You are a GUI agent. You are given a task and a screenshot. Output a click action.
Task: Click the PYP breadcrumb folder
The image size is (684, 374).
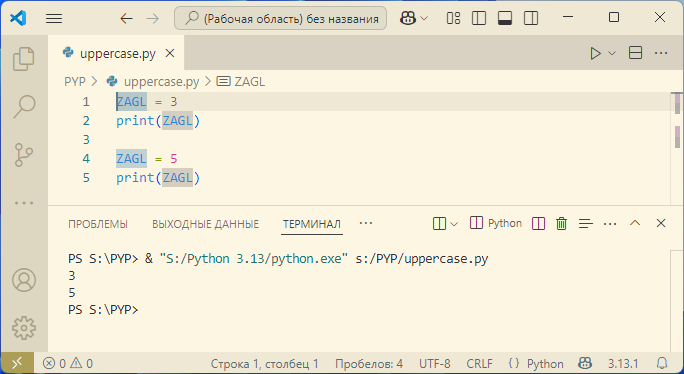(75, 82)
